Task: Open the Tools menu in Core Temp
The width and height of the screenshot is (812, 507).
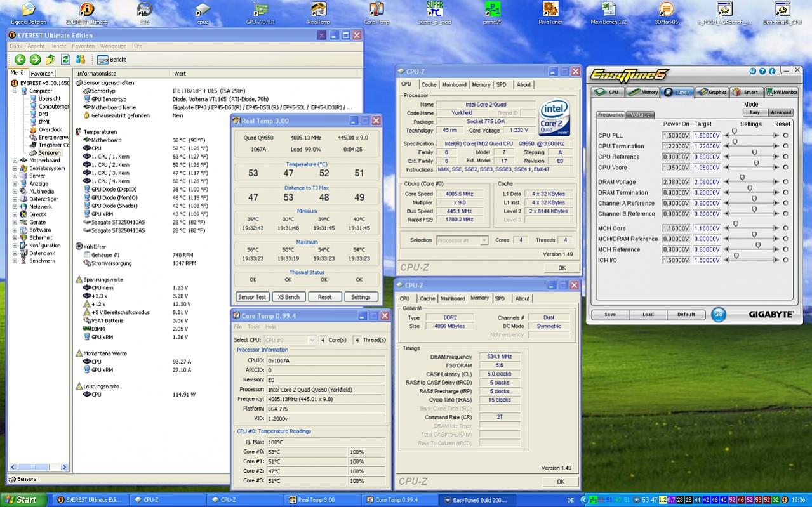Action: (x=253, y=327)
